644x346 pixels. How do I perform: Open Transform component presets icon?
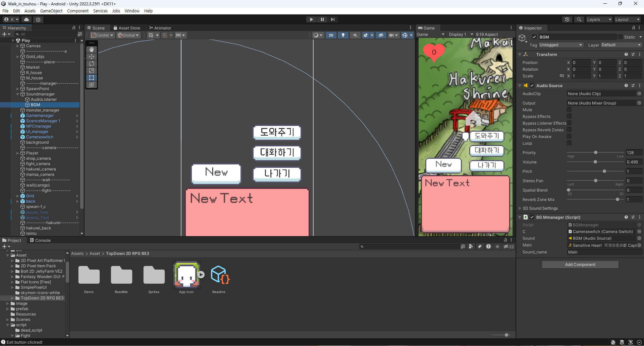[x=633, y=55]
